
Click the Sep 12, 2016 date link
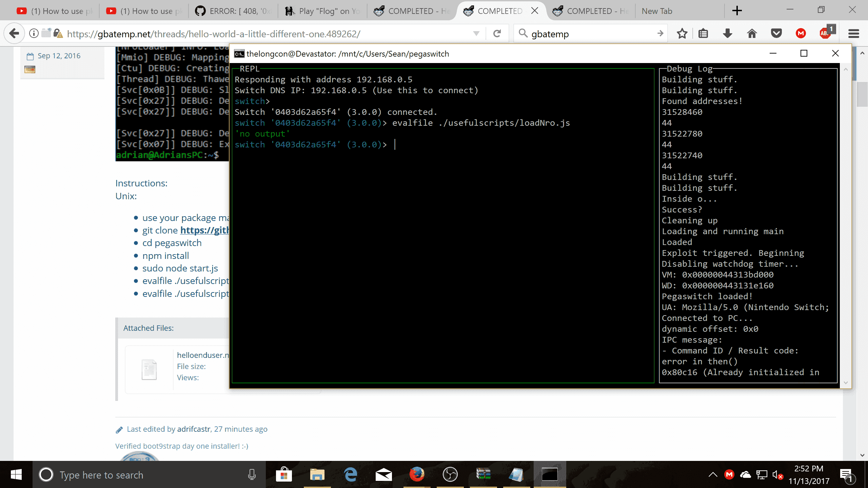[x=59, y=56]
